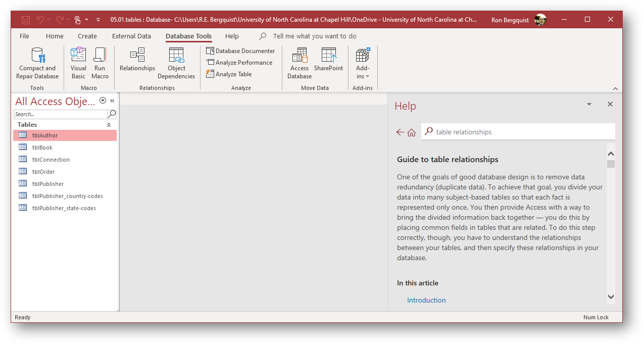Select tblPublisher table in navigation pane

(48, 184)
